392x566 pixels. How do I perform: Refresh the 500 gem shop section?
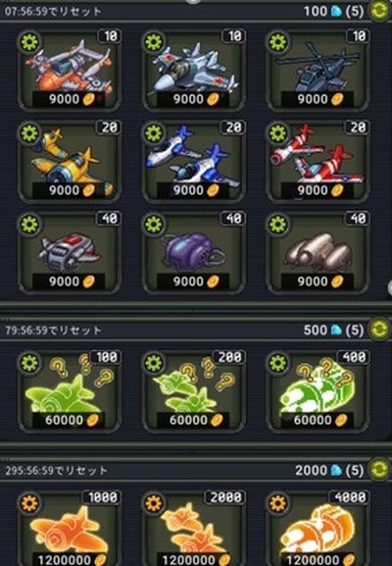coord(379,330)
